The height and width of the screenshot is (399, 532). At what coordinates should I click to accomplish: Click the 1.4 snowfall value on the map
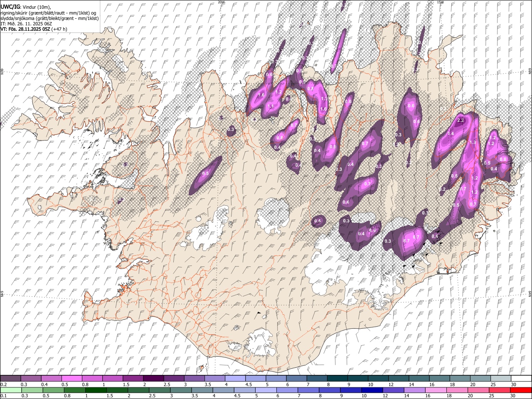(451, 134)
